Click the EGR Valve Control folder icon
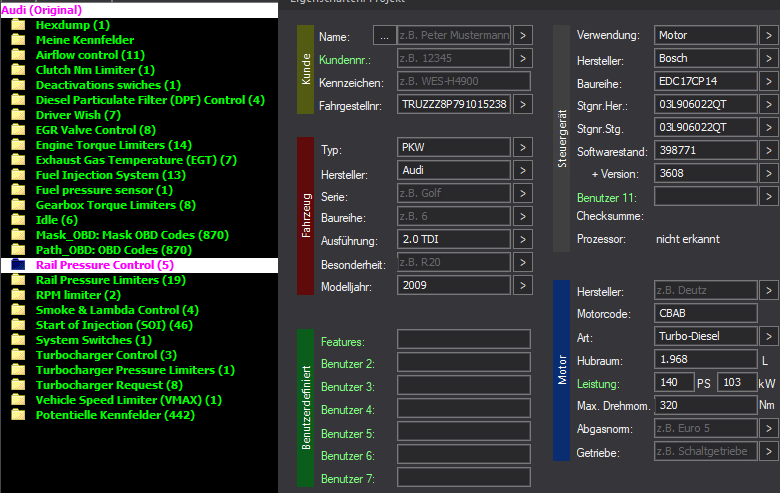780x493 pixels. tap(18, 130)
